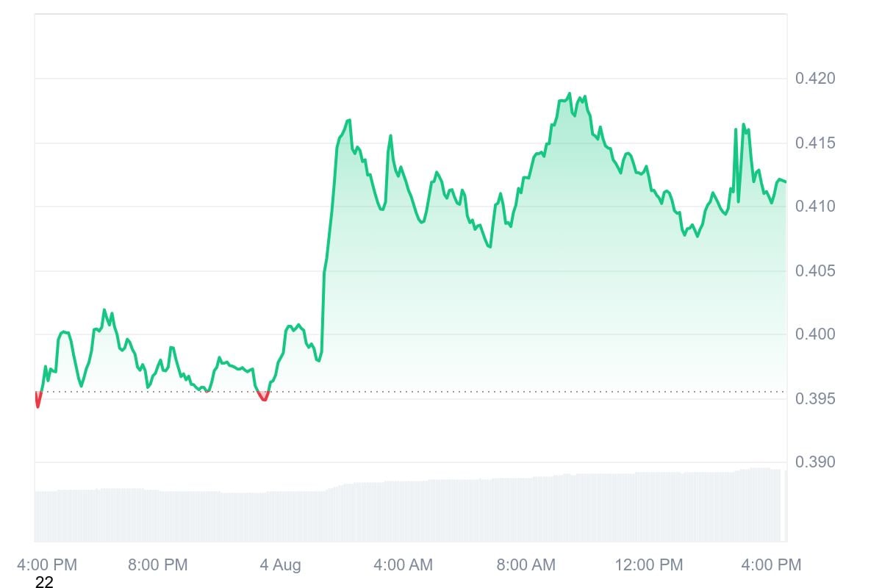Click the 8:00 PM time label
The height and width of the screenshot is (588, 882).
pyautogui.click(x=157, y=565)
